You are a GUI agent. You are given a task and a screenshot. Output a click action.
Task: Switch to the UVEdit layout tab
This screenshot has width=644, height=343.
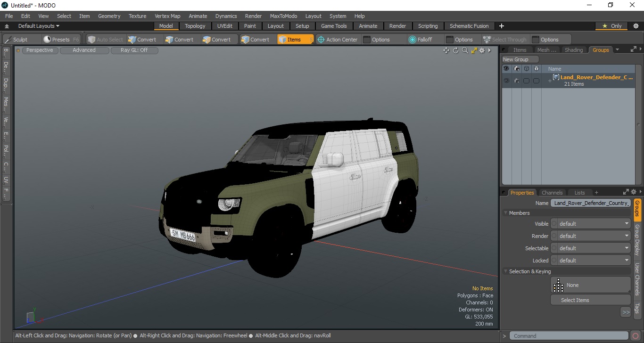pos(225,26)
